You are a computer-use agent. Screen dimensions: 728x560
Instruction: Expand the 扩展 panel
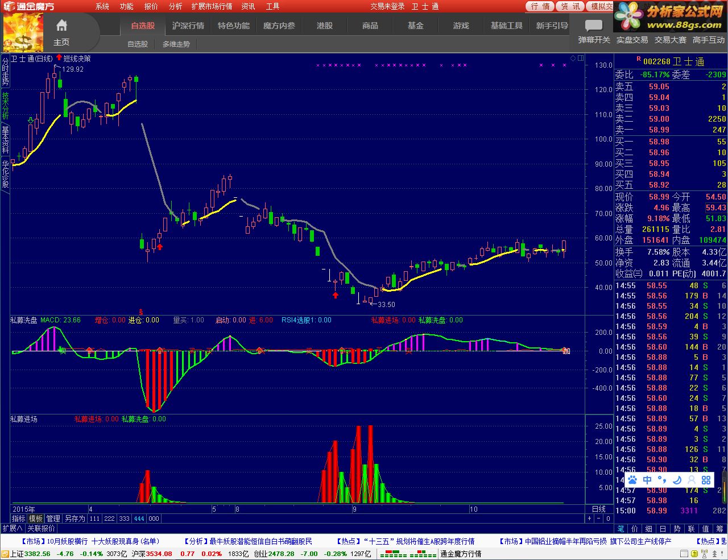[13, 528]
